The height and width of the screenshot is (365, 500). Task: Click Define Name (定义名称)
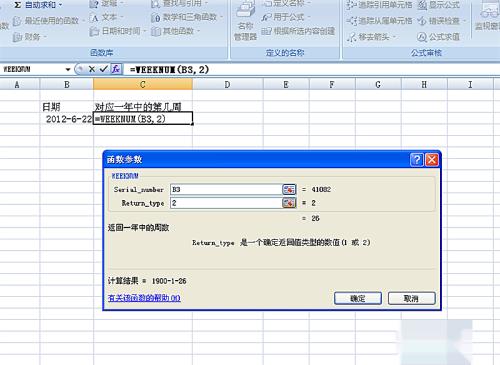point(286,4)
